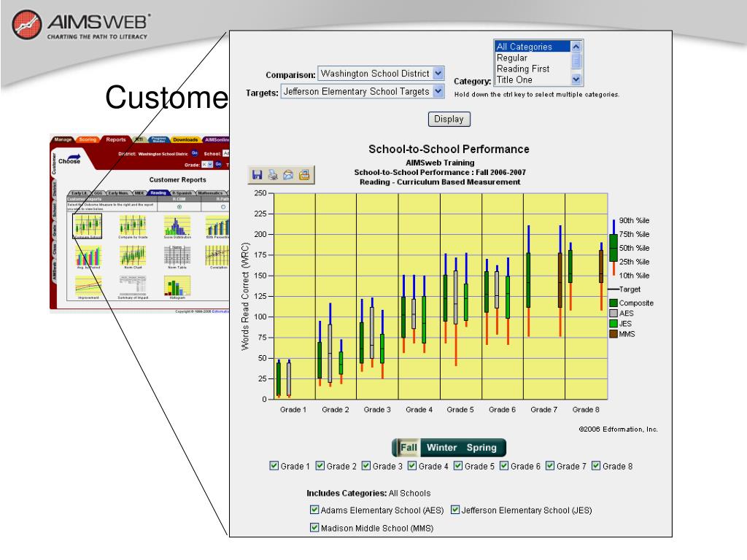Uncheck the Grade 4 checkbox

coord(412,465)
